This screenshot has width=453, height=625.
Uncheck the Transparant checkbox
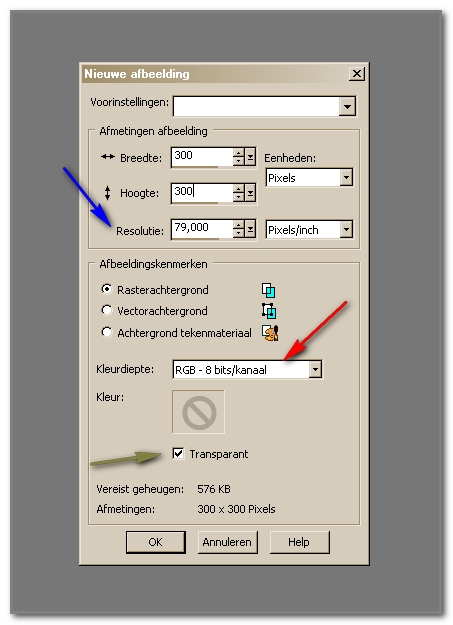[x=178, y=453]
